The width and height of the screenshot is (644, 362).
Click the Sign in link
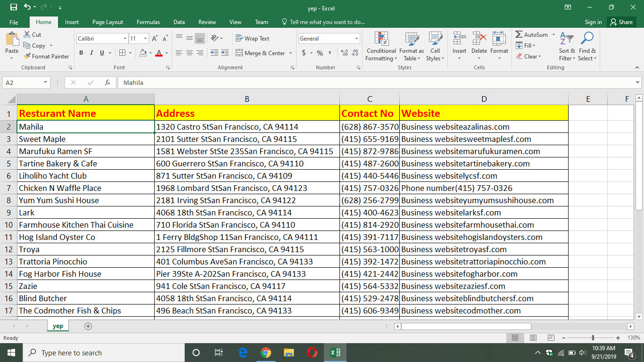point(593,22)
